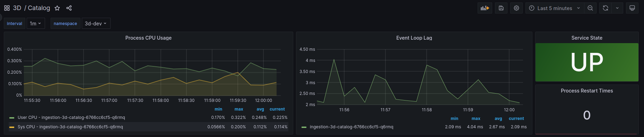644x137 pixels.
Task: Open Event Loop Lag panel title menu
Action: [x=414, y=38]
